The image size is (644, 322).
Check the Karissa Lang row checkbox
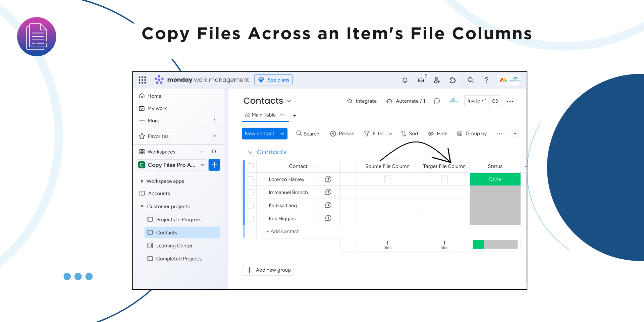[251, 206]
